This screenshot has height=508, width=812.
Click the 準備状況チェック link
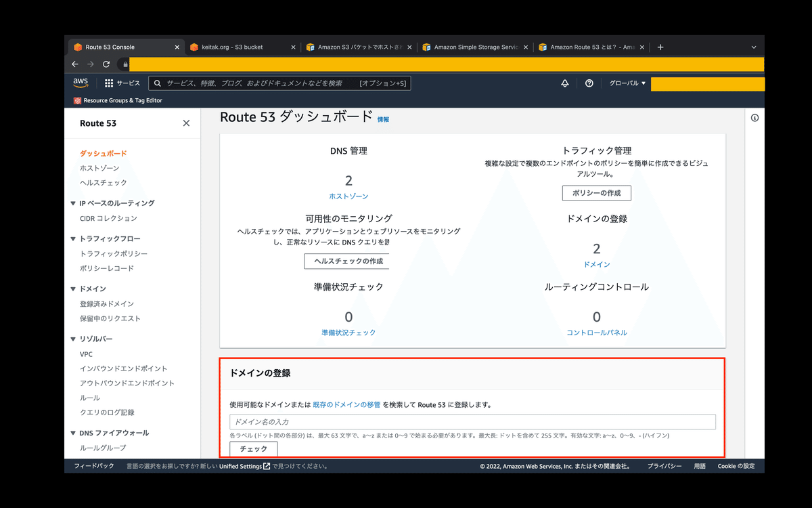[348, 333]
